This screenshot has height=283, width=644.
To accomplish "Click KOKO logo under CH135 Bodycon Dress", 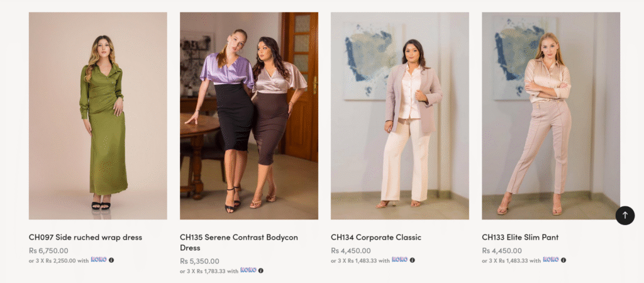I will [x=248, y=271].
